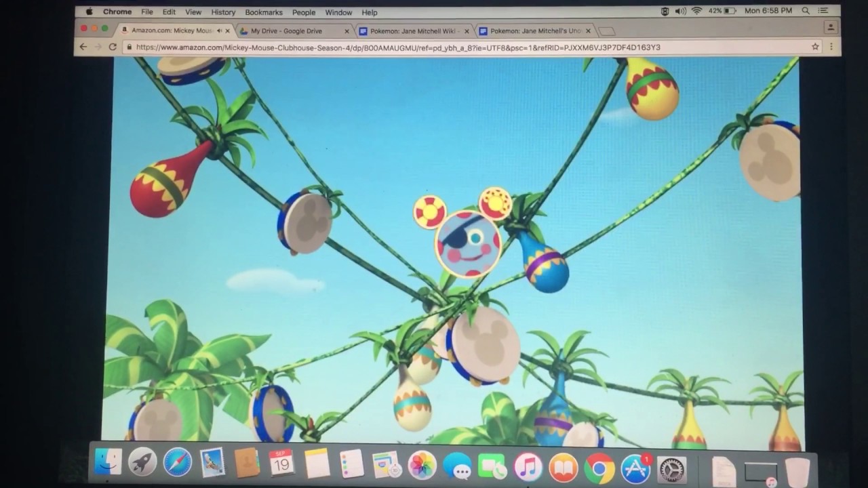Launch Safari from the Dock
The width and height of the screenshot is (868, 488).
pos(178,463)
